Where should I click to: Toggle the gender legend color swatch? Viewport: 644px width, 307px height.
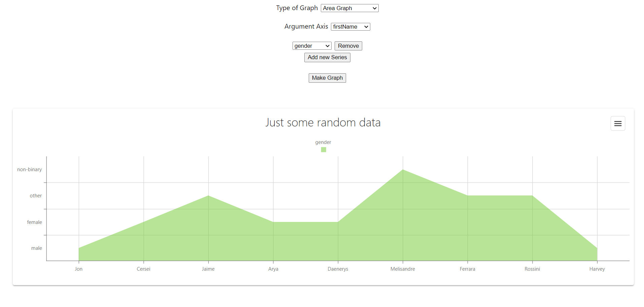(324, 150)
